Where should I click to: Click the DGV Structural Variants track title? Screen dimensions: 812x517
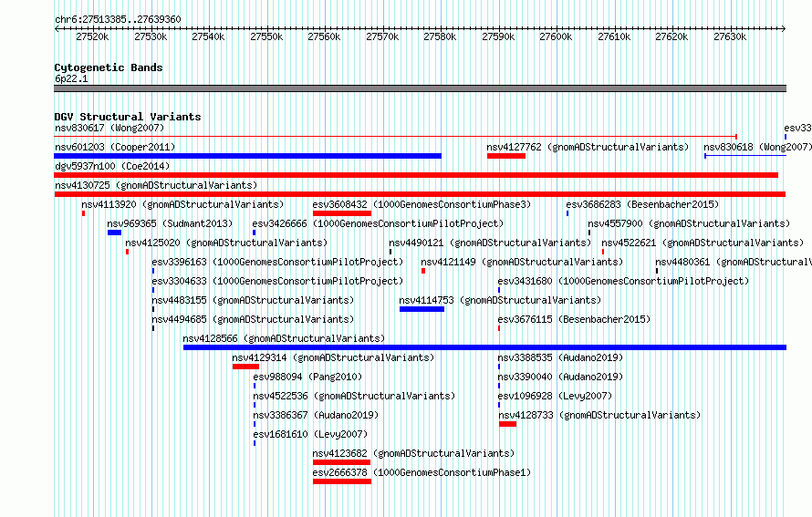click(x=128, y=117)
